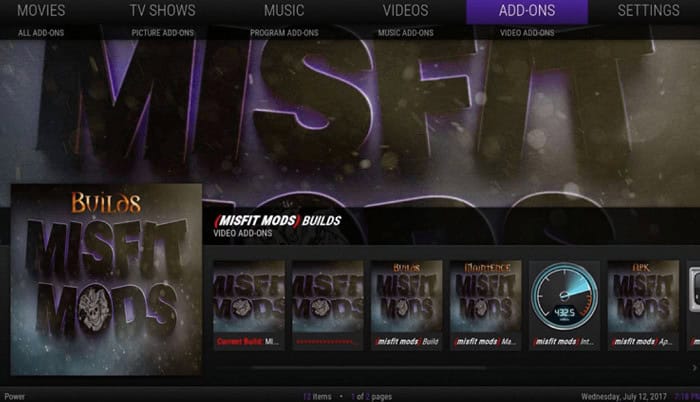Go to VIDEO ADD-ONS submenu
Viewport: 700px width, 402px height.
click(x=527, y=33)
